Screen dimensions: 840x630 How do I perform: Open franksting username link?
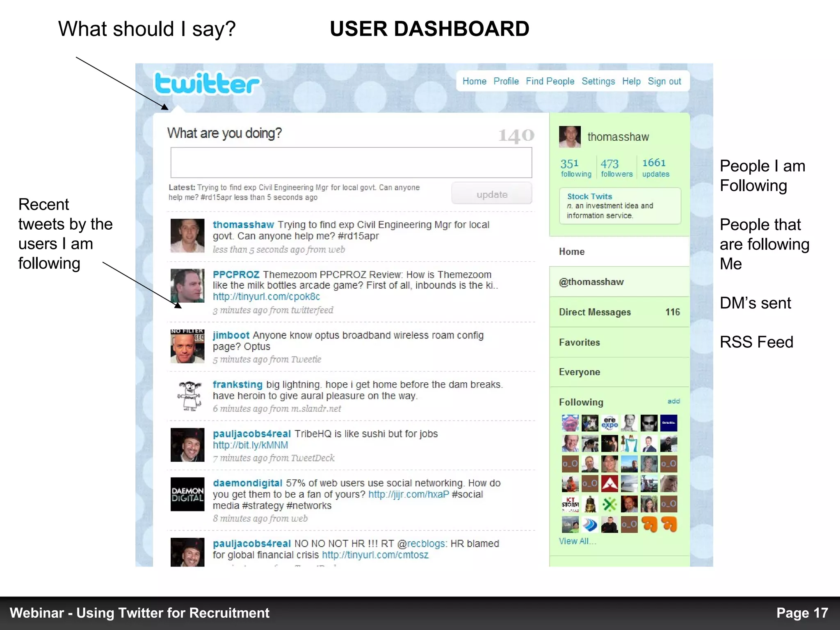click(237, 385)
